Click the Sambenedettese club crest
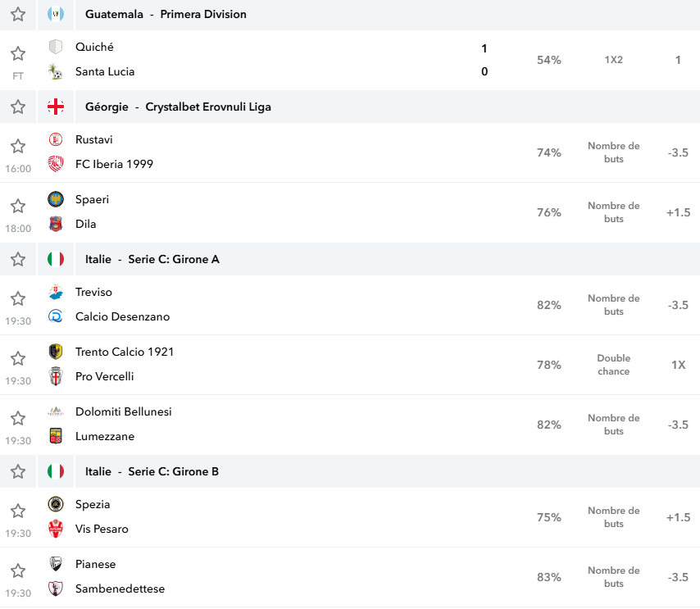The height and width of the screenshot is (609, 700). [56, 589]
